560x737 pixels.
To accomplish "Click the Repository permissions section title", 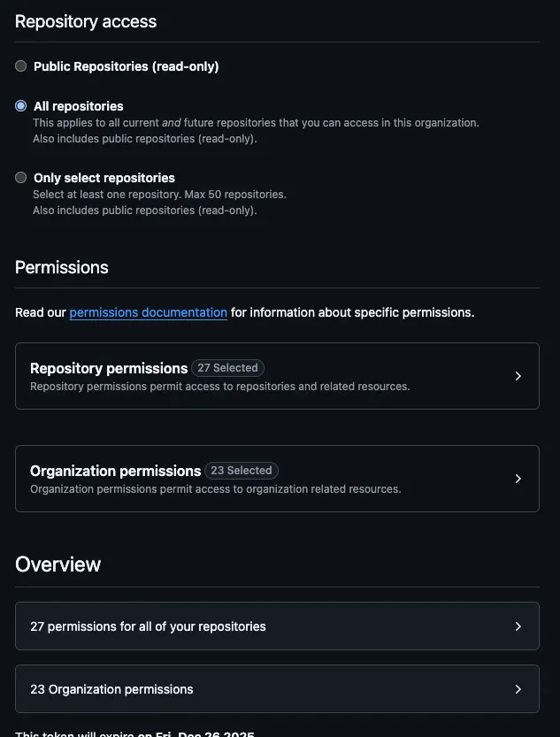I will tap(109, 368).
